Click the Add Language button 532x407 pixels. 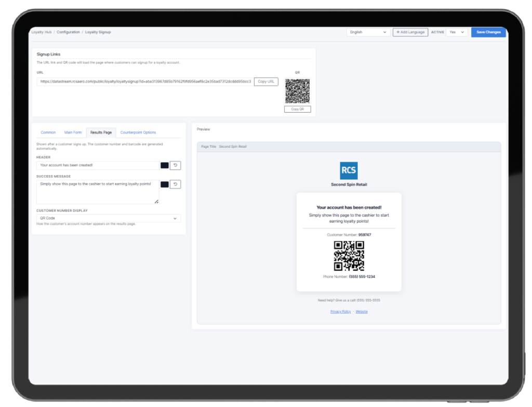[x=410, y=32]
